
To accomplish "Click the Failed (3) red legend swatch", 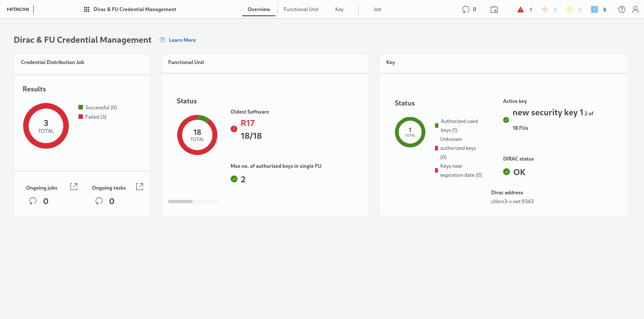I will (x=81, y=117).
